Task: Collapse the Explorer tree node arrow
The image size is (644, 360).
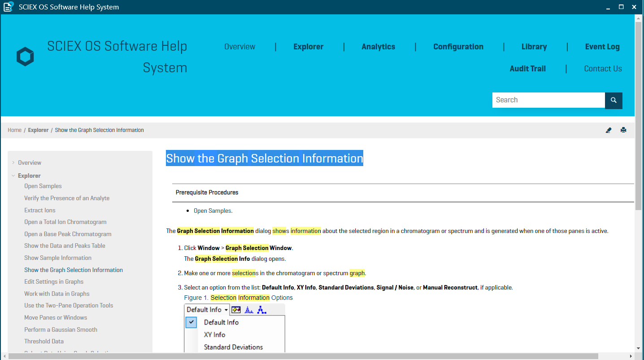Action: click(x=13, y=176)
